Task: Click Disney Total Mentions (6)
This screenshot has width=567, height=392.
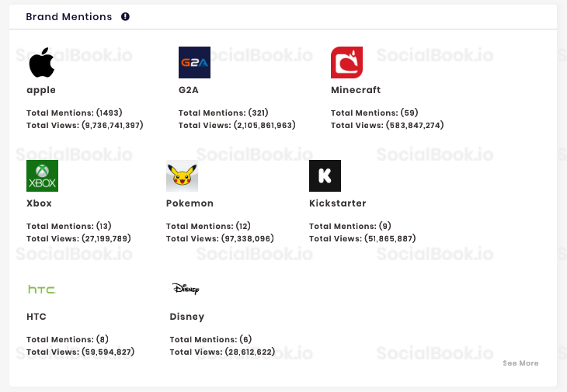Action: point(210,340)
